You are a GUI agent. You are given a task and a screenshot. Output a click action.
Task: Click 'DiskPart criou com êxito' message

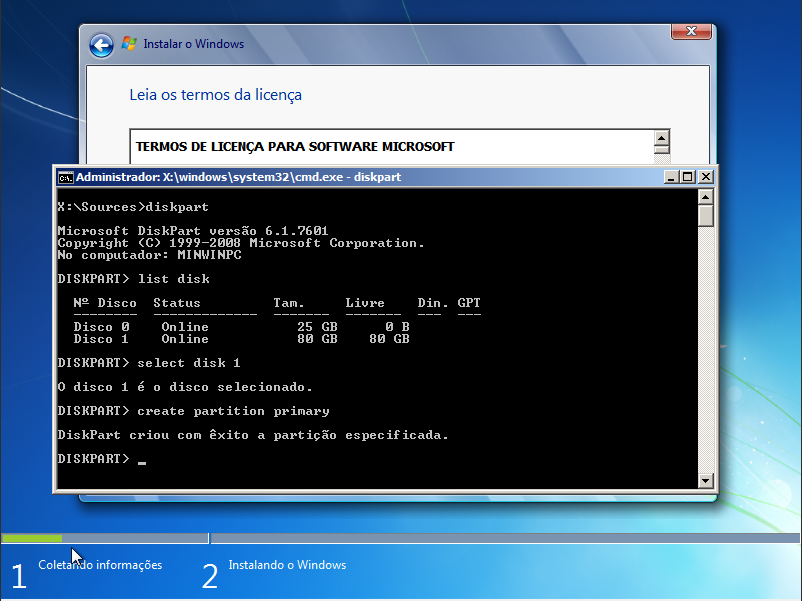pos(253,435)
